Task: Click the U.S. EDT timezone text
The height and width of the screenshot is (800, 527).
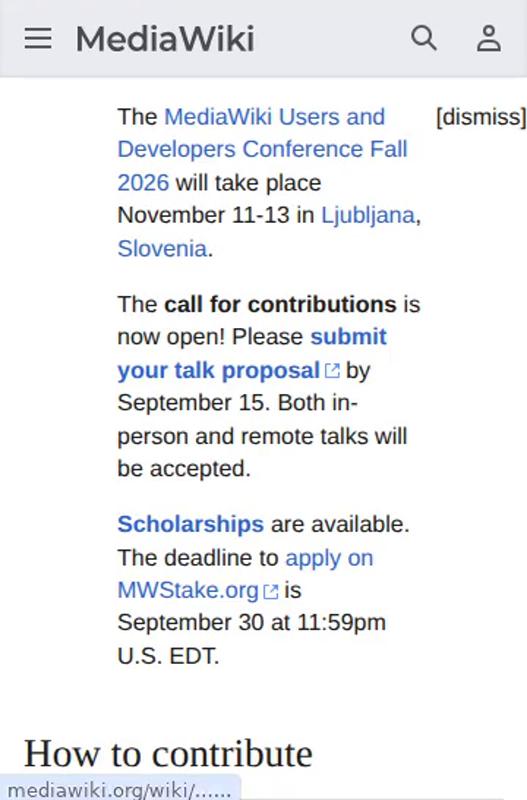Action: pos(168,656)
